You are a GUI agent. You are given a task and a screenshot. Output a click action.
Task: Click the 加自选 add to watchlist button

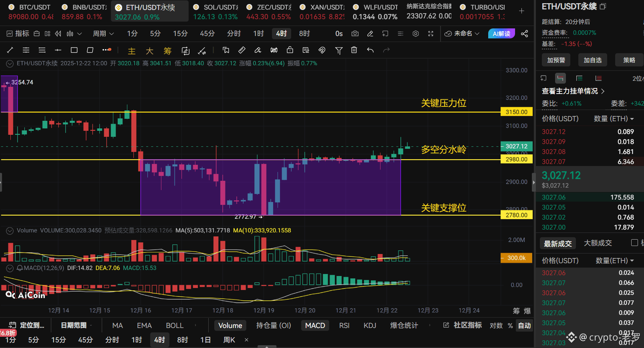pos(593,60)
